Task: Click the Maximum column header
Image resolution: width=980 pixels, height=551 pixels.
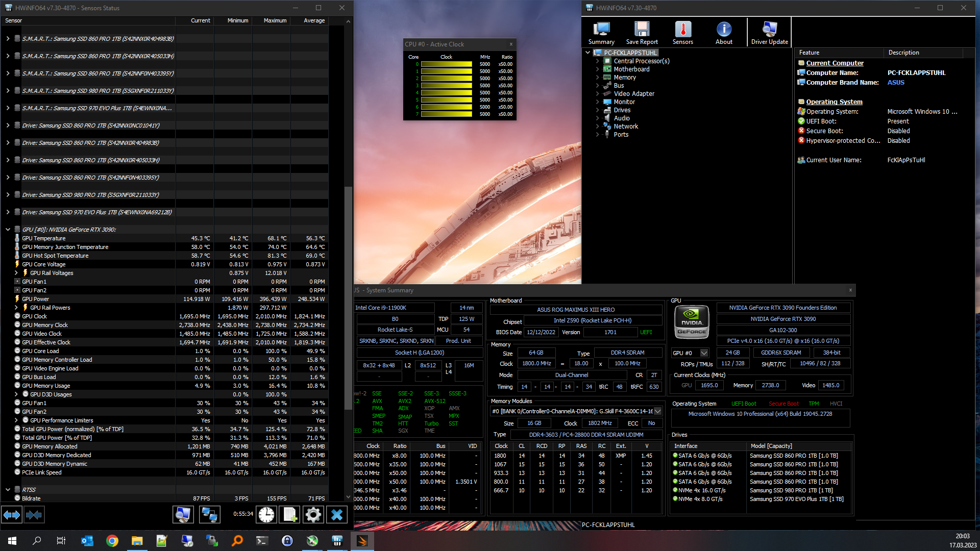Action: point(275,21)
